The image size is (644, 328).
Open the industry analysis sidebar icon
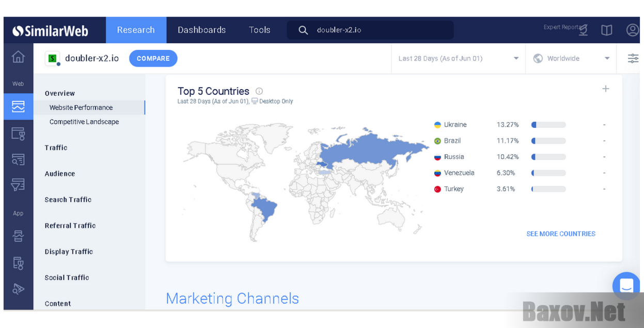[18, 134]
